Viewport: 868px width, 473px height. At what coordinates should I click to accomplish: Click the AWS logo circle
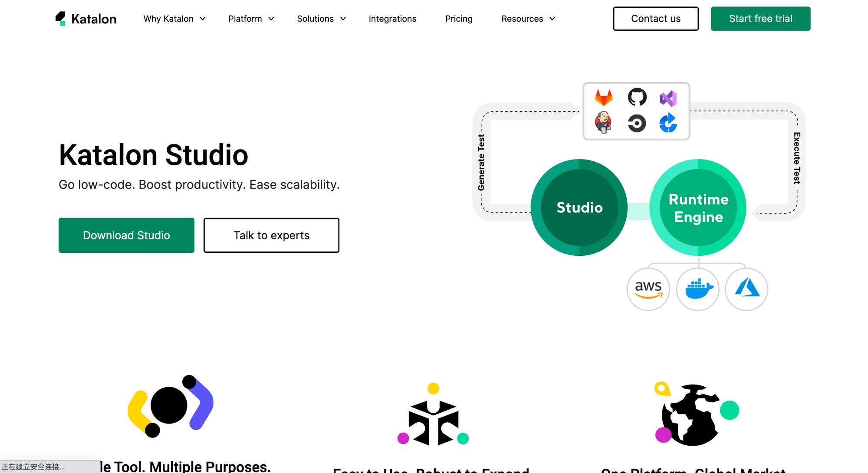click(x=648, y=289)
